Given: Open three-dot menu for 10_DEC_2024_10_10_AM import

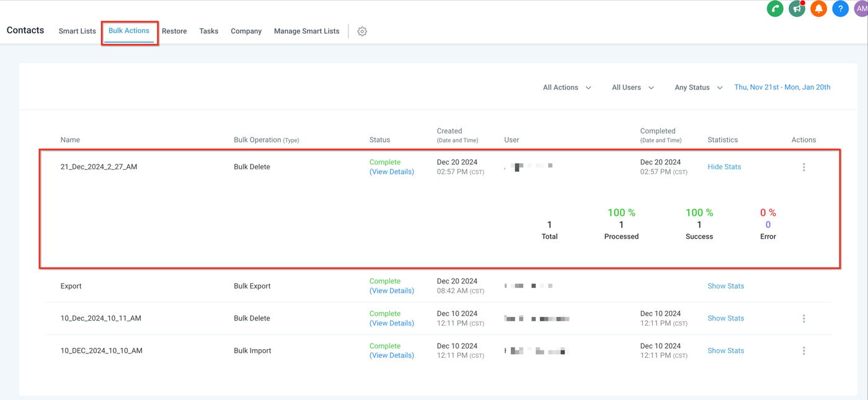Looking at the screenshot, I should [804, 350].
